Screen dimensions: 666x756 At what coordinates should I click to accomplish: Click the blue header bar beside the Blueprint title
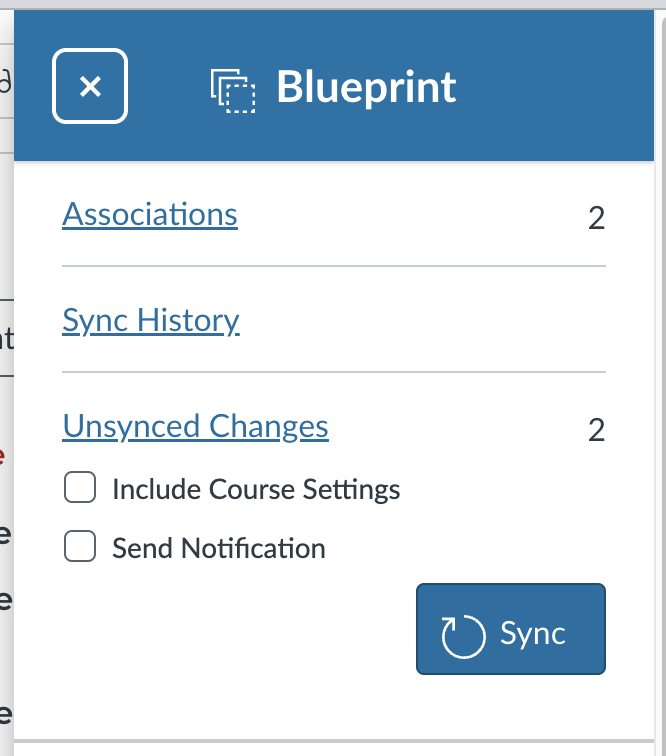pyautogui.click(x=555, y=86)
